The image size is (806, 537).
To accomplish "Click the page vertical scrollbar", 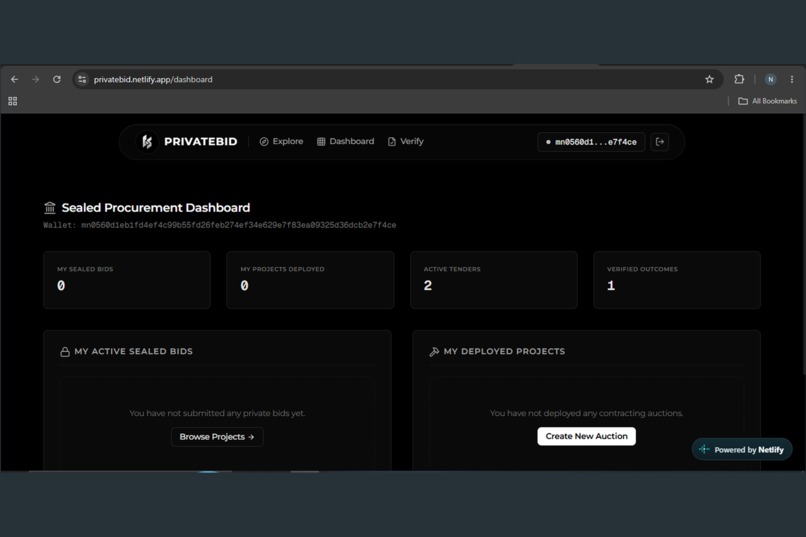I will 803,244.
